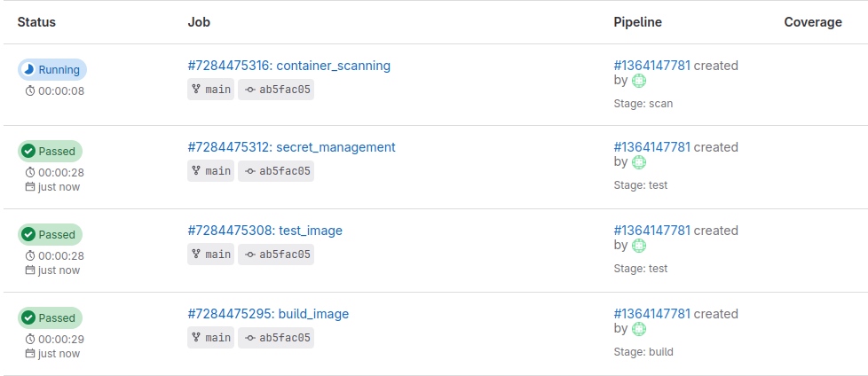The image size is (868, 376).
Task: Open job #7284475316: container_scanning
Action: pos(289,66)
